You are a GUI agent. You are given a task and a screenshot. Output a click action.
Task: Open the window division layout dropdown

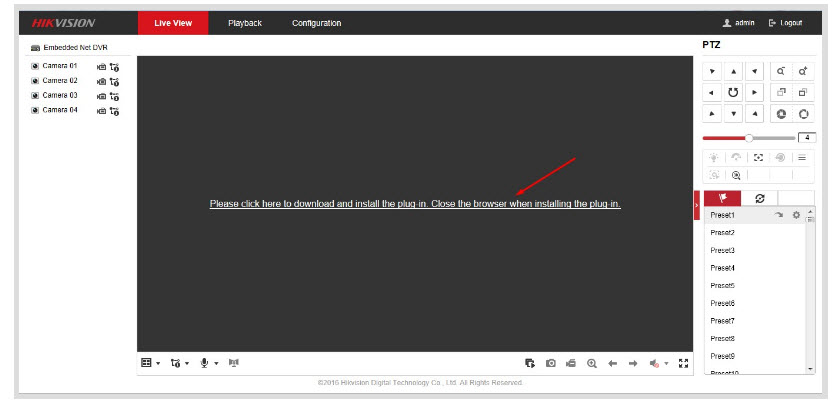[x=150, y=363]
